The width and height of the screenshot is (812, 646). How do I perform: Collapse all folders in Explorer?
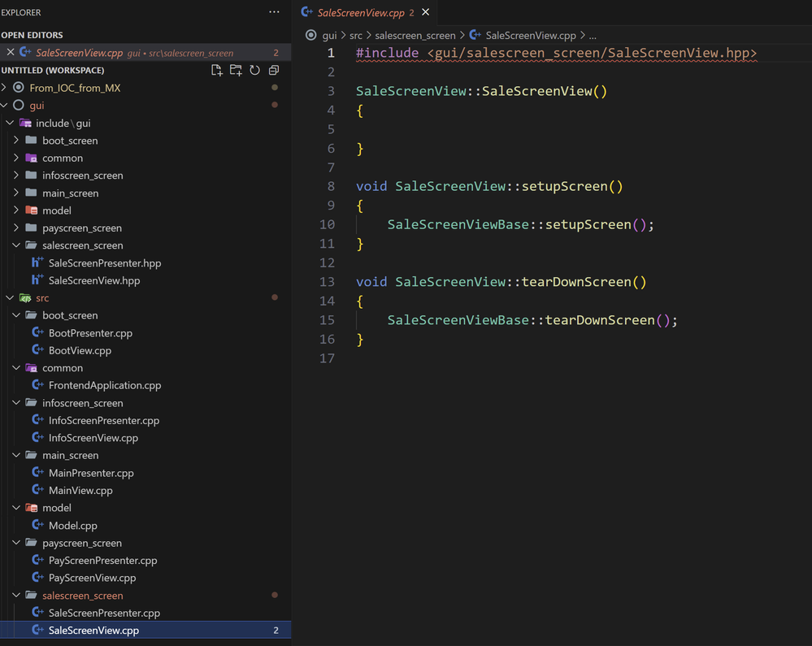(x=274, y=71)
